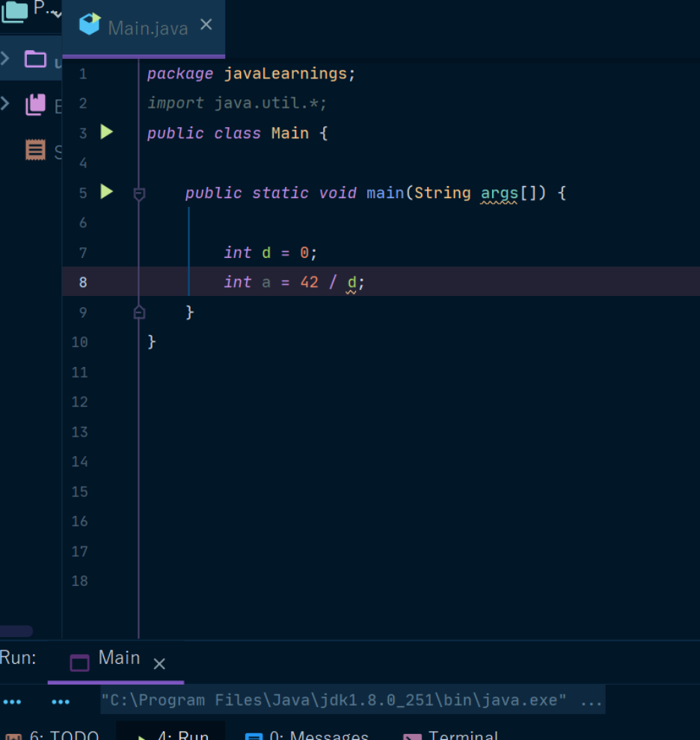Image resolution: width=700 pixels, height=740 pixels.
Task: Click the 'static' keyword on line 5
Action: click(x=280, y=193)
